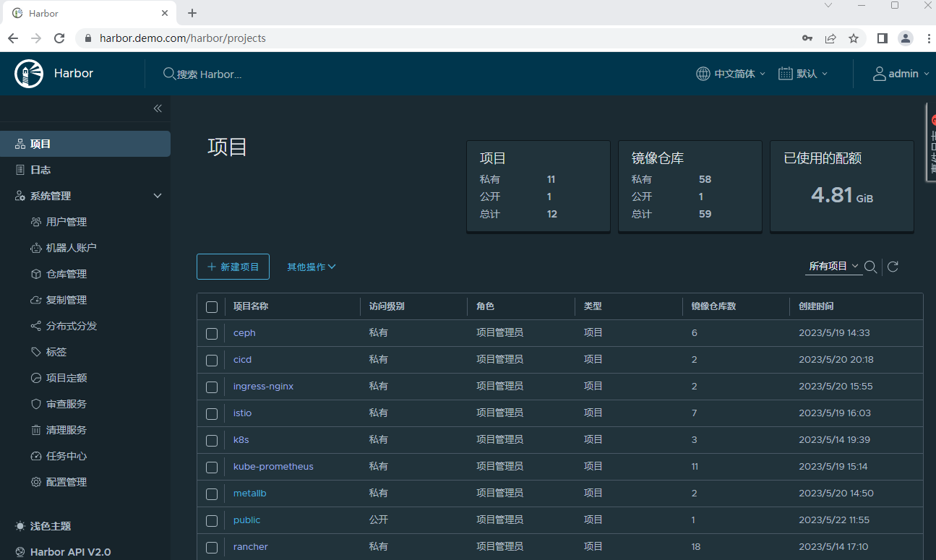Bookmark this page with star icon
The height and width of the screenshot is (560, 936).
click(x=854, y=38)
